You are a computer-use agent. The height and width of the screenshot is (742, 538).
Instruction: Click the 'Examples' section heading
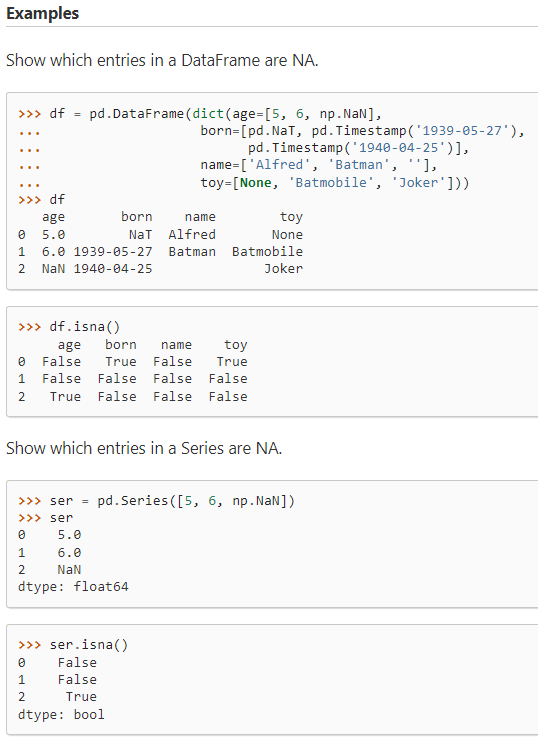coord(43,13)
